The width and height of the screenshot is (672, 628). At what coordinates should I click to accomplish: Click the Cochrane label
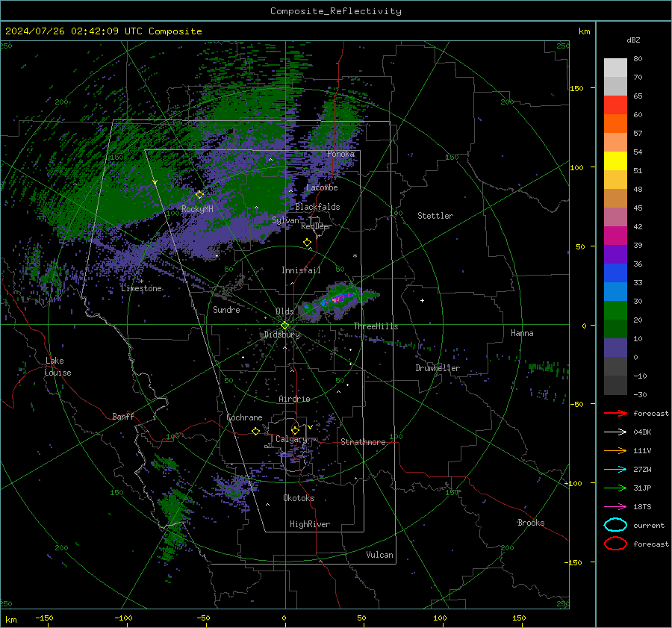tap(244, 417)
